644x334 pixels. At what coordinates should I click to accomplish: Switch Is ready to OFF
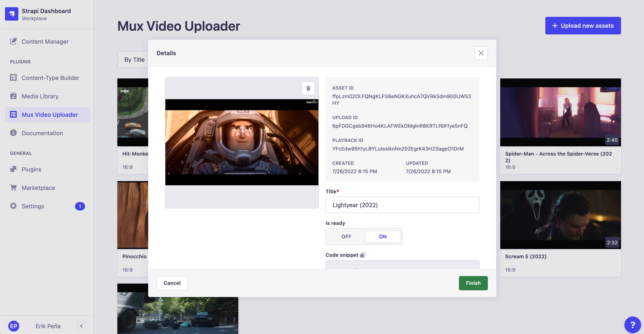pos(346,237)
